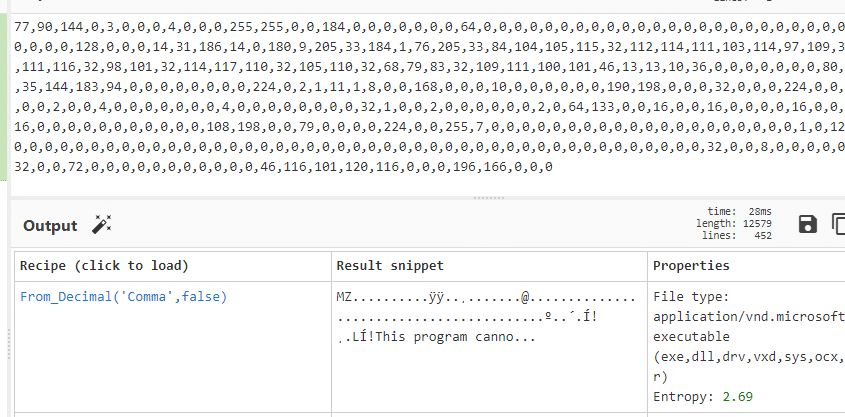Click the Entropy value 2.69
Image resolution: width=845 pixels, height=417 pixels.
[x=738, y=397]
